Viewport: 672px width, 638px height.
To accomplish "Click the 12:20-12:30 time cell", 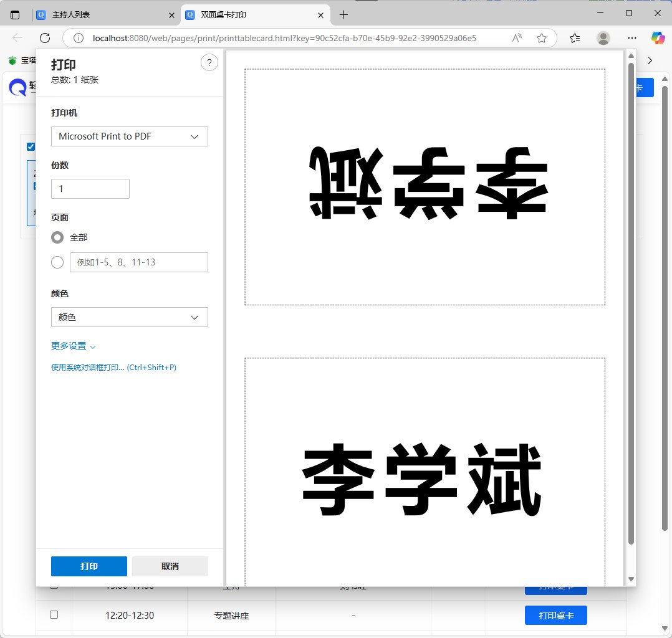I will 130,616.
